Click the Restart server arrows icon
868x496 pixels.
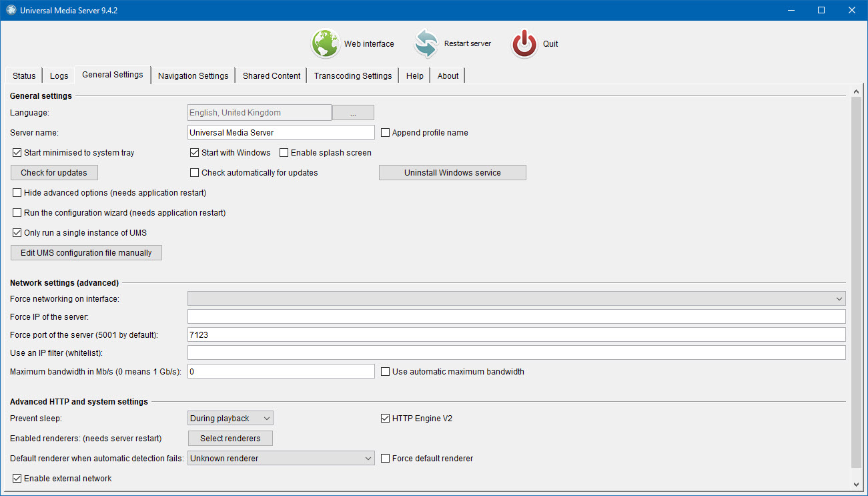[426, 44]
